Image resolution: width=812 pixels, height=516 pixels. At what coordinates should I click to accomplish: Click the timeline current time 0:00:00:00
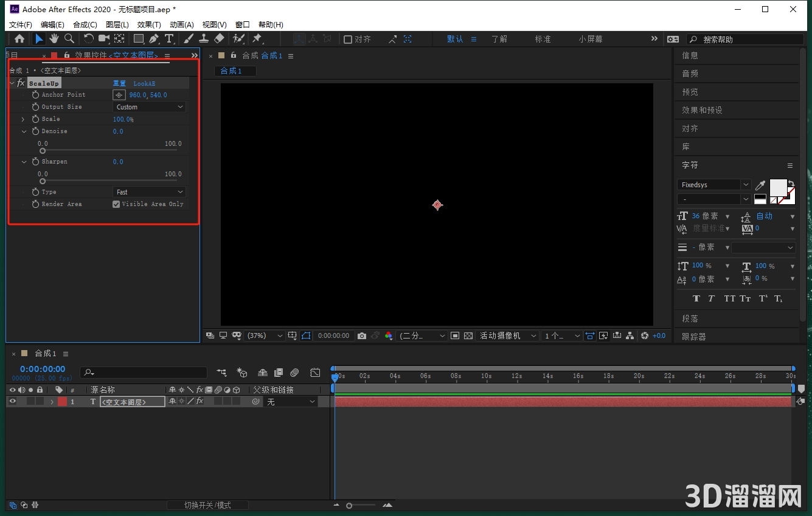[x=43, y=369]
